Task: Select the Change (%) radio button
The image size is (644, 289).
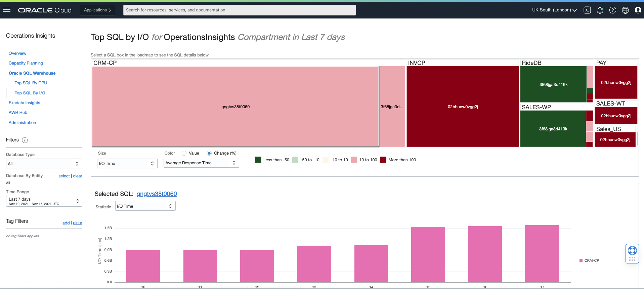Action: point(209,153)
